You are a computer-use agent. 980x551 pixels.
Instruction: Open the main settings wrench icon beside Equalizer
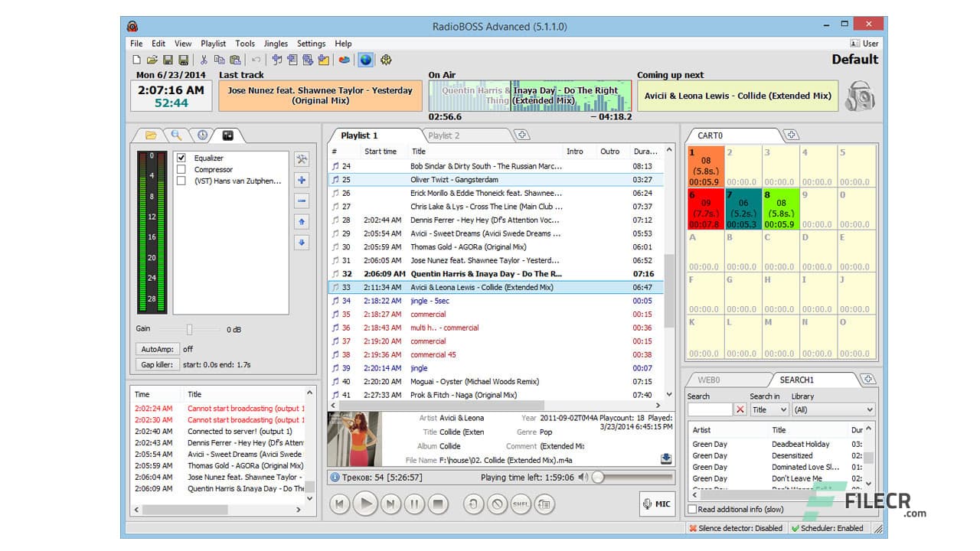click(x=302, y=158)
